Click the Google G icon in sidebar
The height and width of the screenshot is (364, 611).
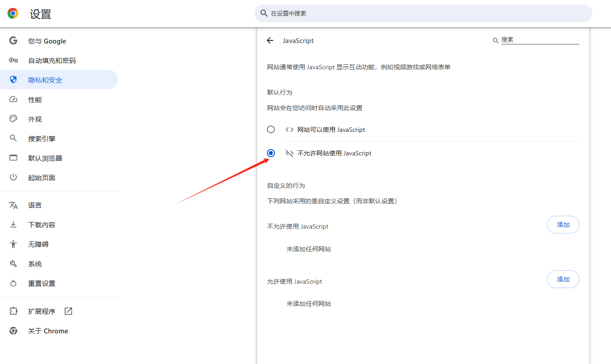13,41
